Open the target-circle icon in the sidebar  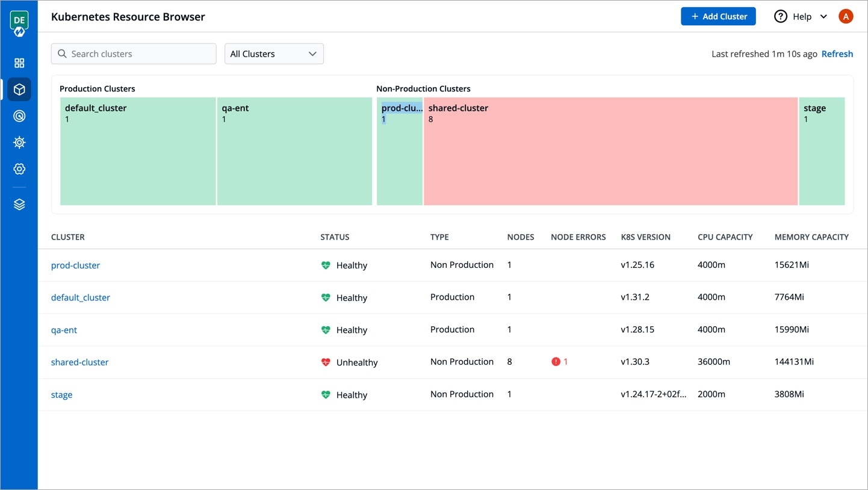pos(19,116)
